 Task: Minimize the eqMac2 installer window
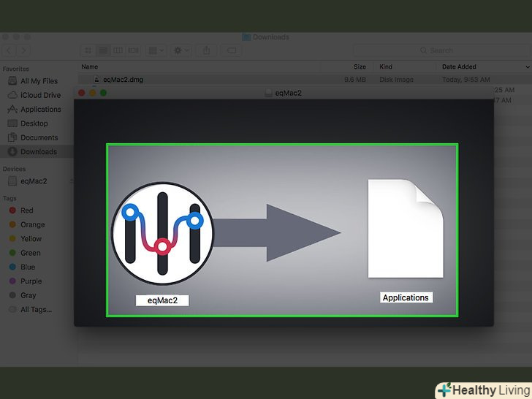click(x=93, y=93)
